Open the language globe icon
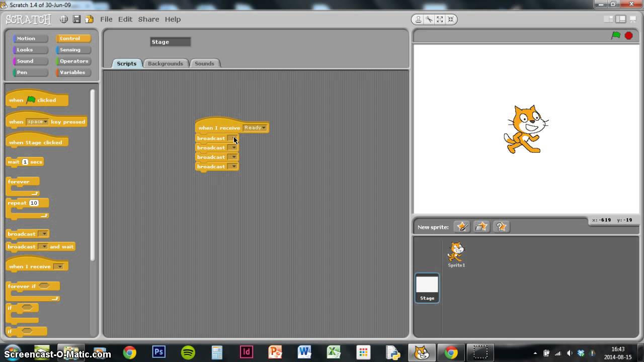Viewport: 644px width, 362px height. (x=64, y=19)
